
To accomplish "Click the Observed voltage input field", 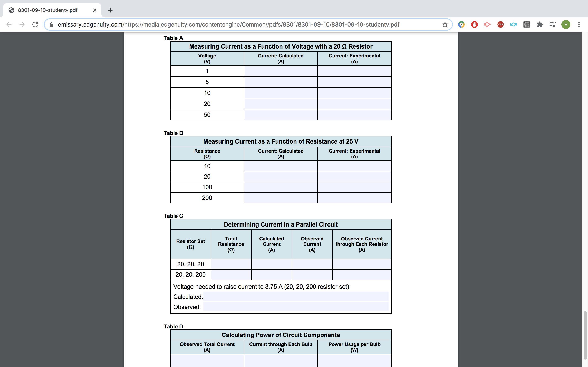I will tap(295, 307).
